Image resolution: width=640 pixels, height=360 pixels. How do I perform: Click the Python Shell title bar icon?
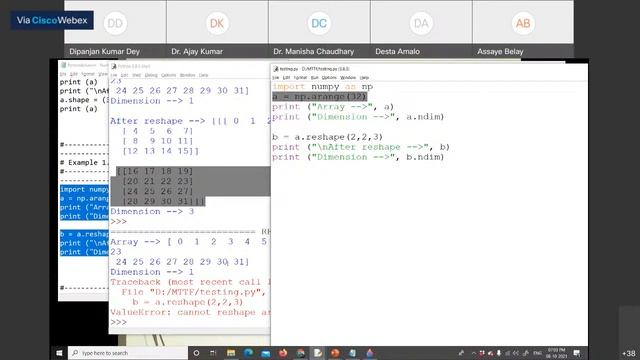pos(114,66)
